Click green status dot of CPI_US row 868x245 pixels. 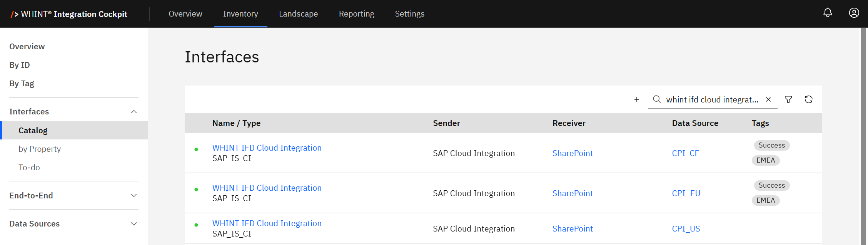point(196,225)
